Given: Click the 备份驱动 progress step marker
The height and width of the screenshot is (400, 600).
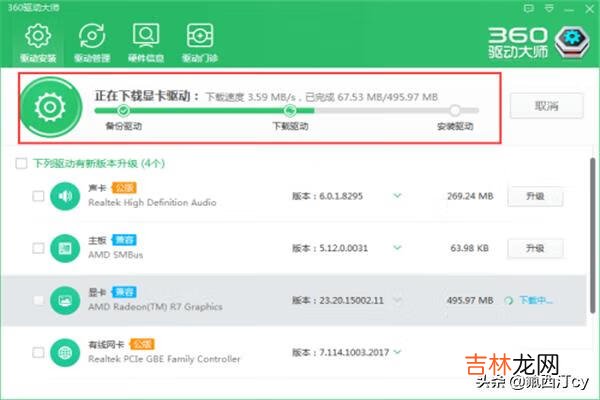Looking at the screenshot, I should (123, 111).
